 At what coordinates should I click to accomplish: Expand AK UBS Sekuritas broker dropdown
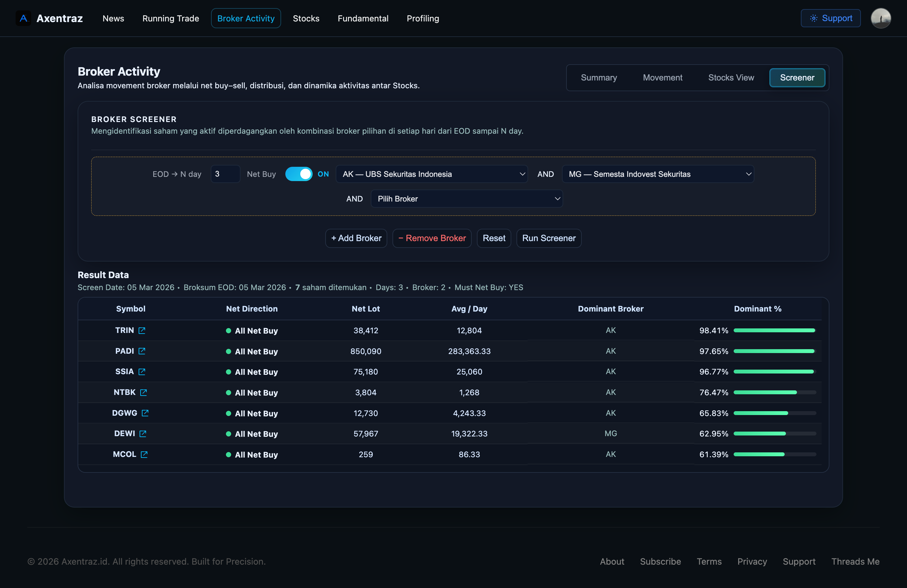coord(431,174)
